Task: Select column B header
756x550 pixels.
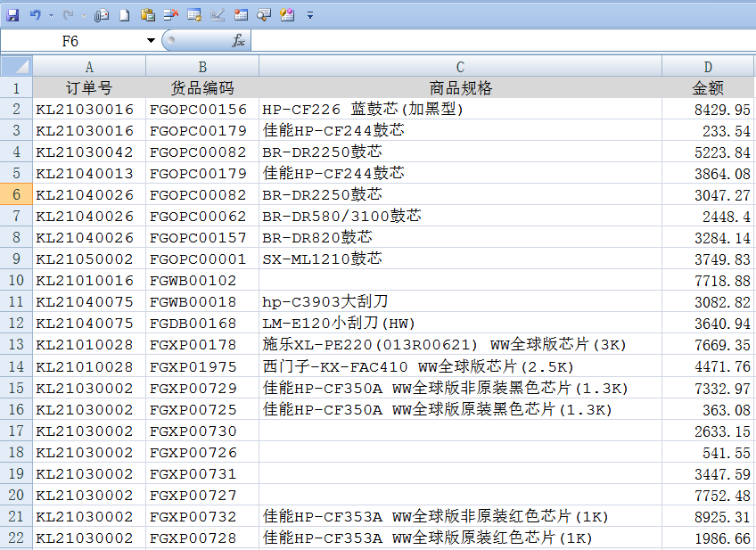Action: 202,67
